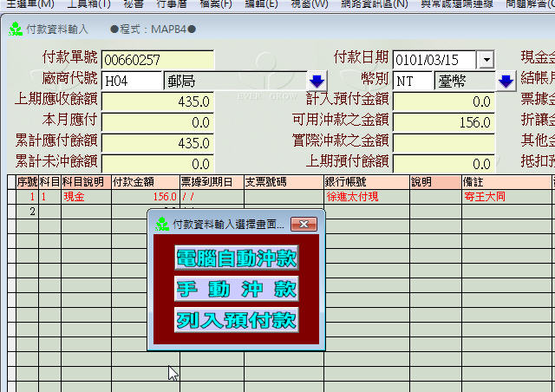
Task: Click the blue arrow beside 幣別 field
Action: point(506,81)
